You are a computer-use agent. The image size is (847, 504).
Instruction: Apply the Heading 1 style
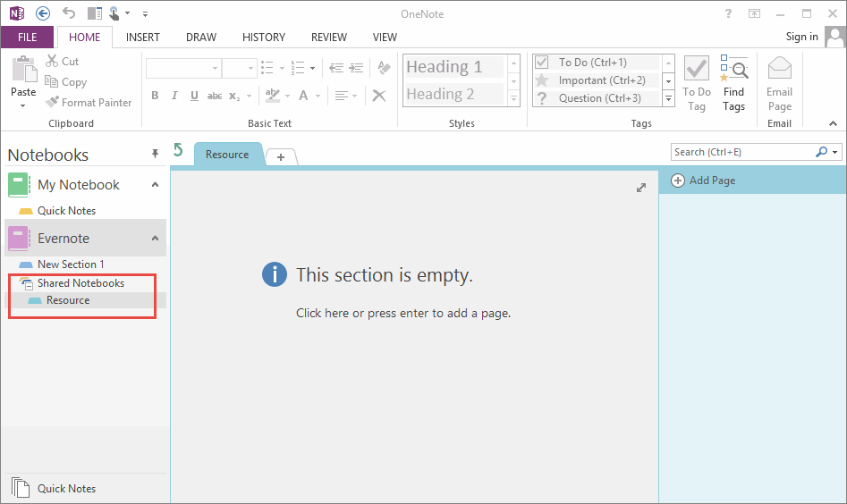(454, 67)
